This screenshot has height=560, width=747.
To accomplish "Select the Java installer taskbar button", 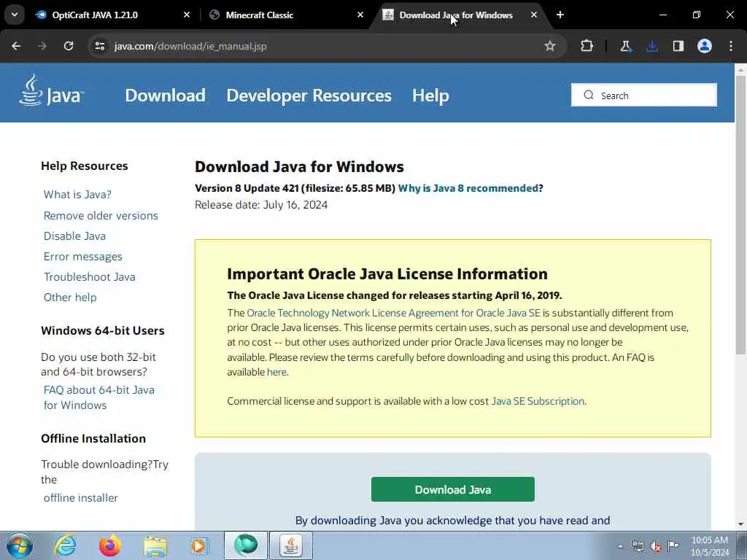I will 292,545.
